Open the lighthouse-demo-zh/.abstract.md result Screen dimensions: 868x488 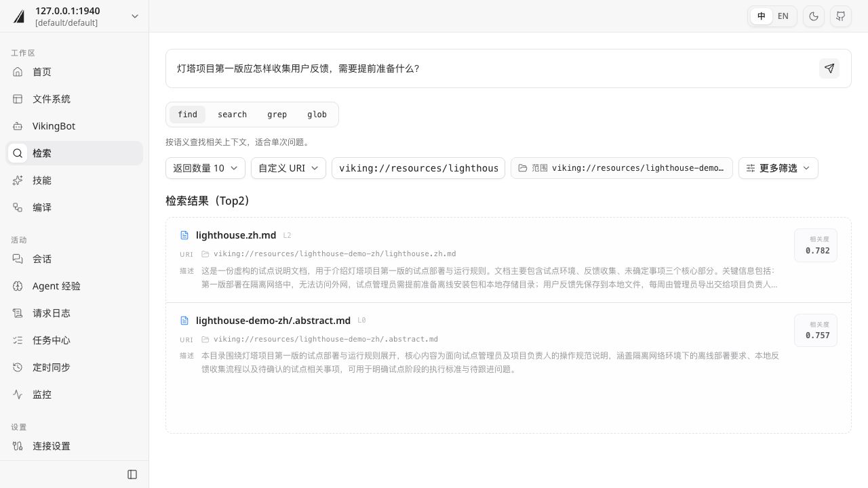click(x=273, y=321)
